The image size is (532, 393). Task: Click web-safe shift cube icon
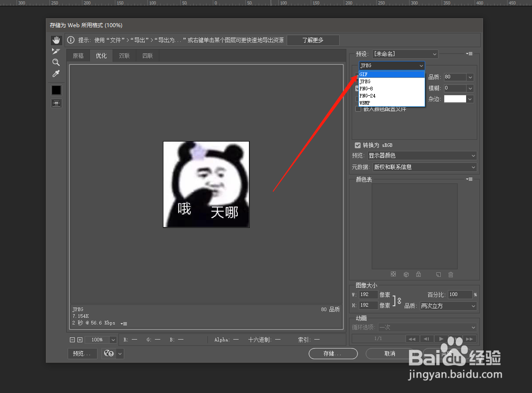(406, 274)
